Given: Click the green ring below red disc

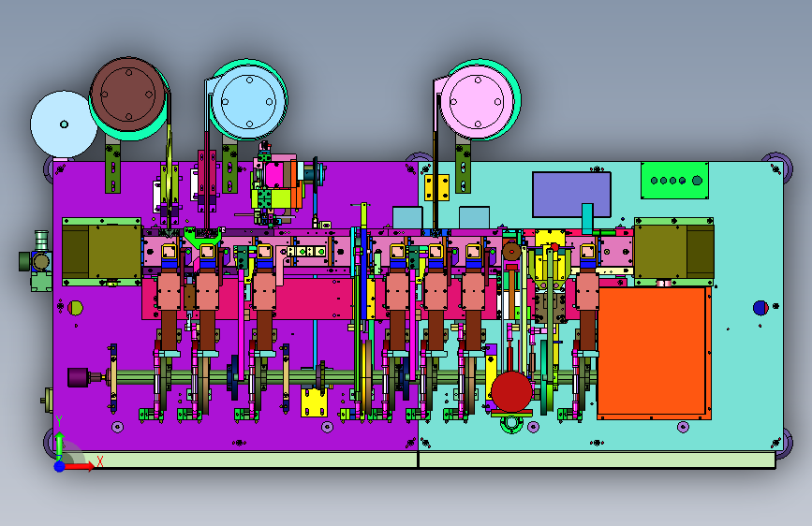Looking at the screenshot, I should 511,424.
